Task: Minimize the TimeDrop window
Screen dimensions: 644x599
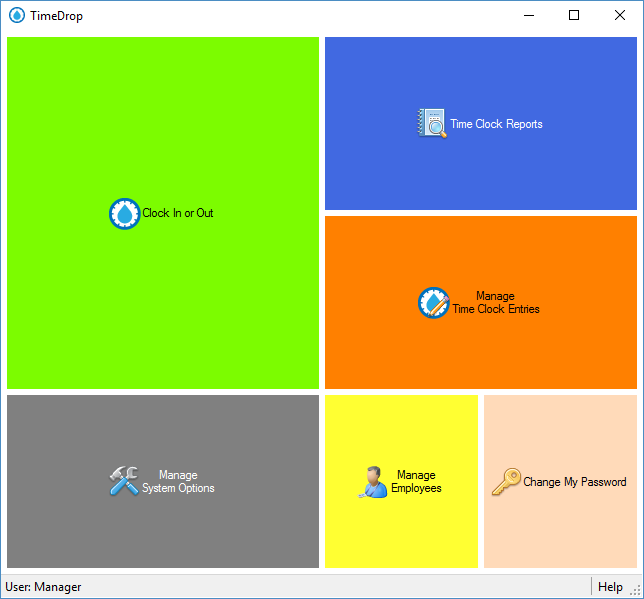Action: pyautogui.click(x=529, y=16)
